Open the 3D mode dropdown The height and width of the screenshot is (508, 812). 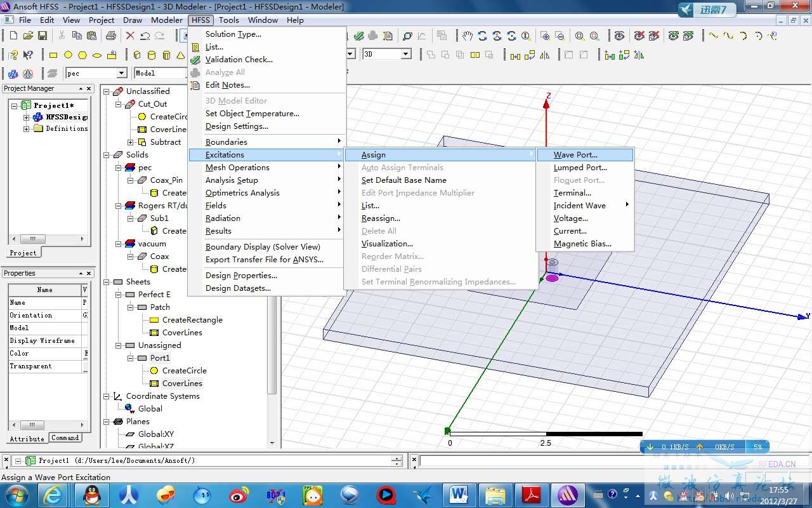point(406,54)
